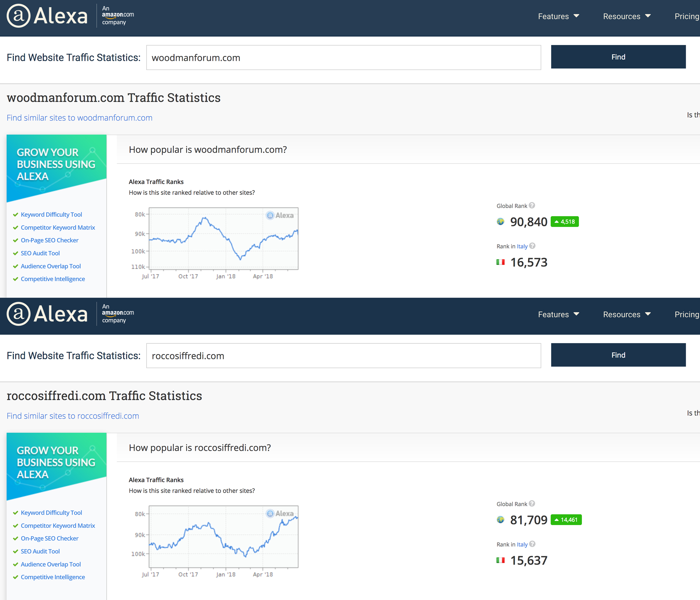Click the Global Rank help icon for woodmanforum.com
The width and height of the screenshot is (700, 600).
tap(532, 206)
